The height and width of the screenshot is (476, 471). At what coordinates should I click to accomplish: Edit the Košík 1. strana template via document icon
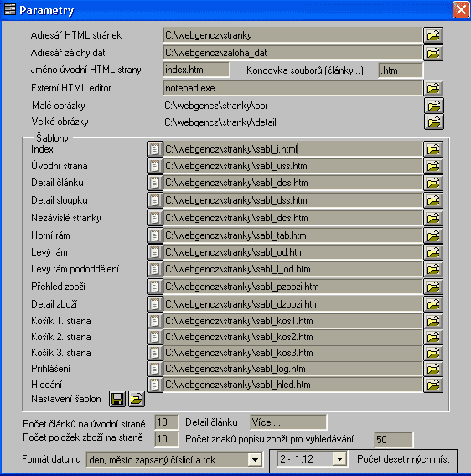tap(154, 321)
